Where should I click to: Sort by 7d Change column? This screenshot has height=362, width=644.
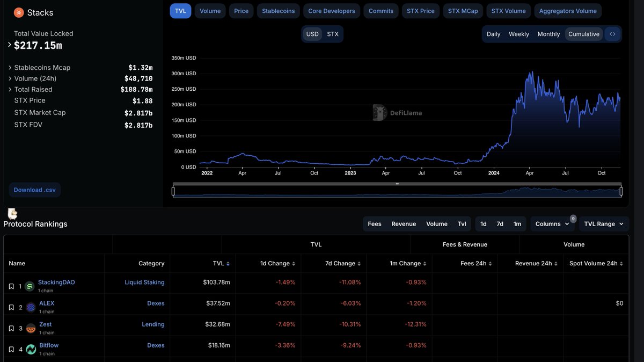point(359,264)
